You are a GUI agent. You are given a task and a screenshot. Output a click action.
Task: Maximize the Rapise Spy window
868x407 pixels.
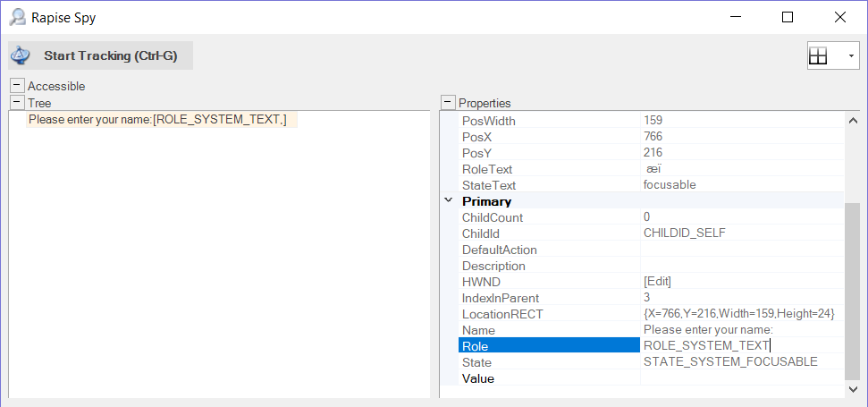788,16
